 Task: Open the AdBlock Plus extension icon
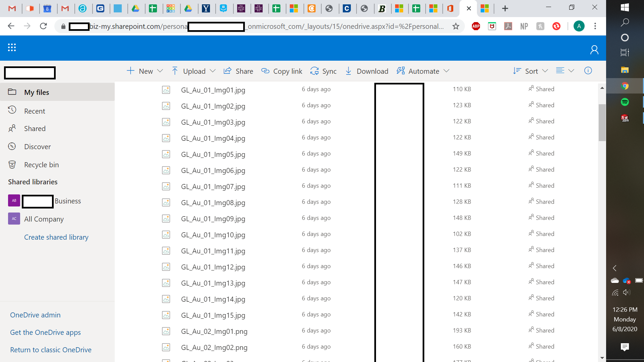[x=476, y=26]
